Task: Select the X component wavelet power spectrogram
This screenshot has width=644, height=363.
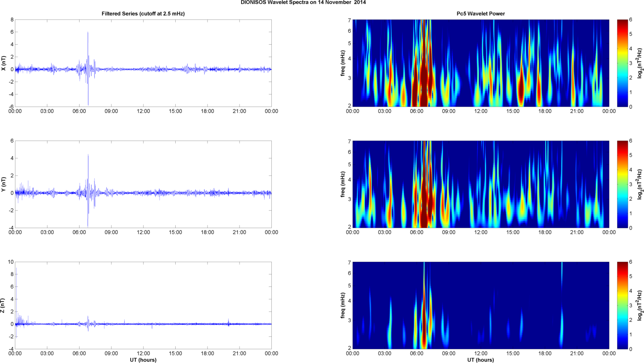Action: (x=481, y=63)
